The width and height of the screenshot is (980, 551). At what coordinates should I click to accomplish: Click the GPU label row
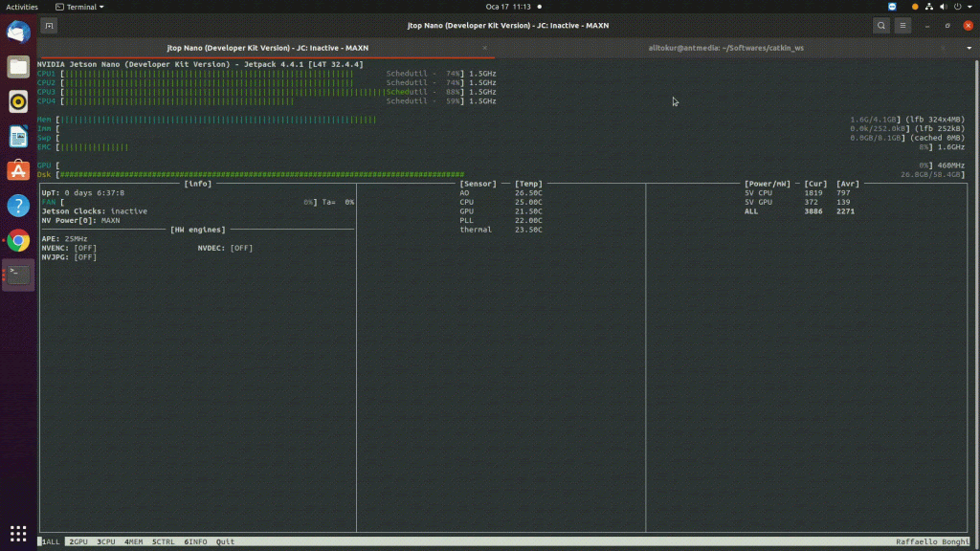point(44,165)
